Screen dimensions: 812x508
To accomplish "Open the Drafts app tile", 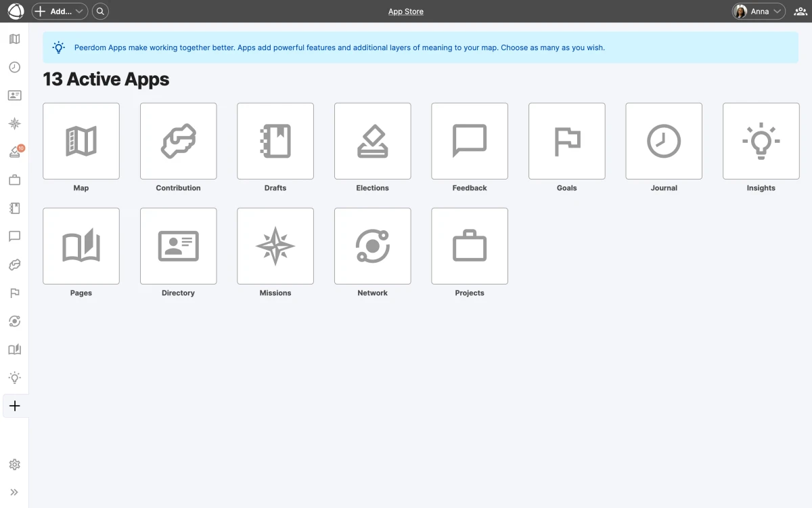I will pyautogui.click(x=275, y=141).
